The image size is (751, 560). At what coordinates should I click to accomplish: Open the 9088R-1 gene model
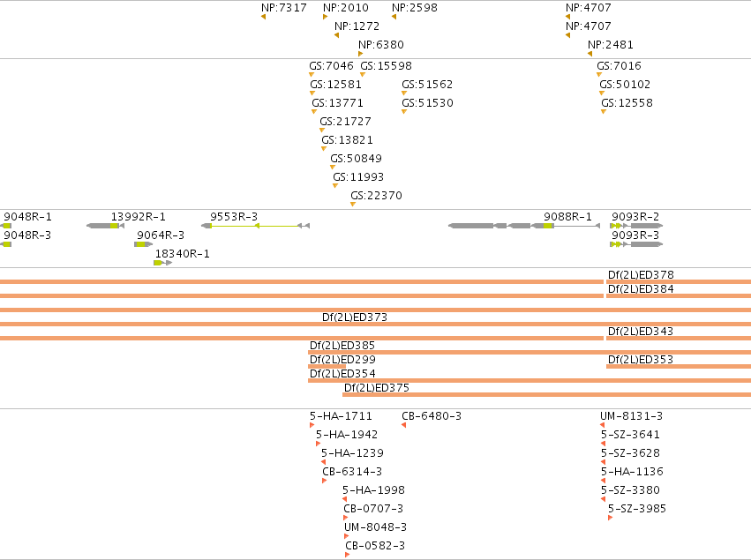(524, 226)
